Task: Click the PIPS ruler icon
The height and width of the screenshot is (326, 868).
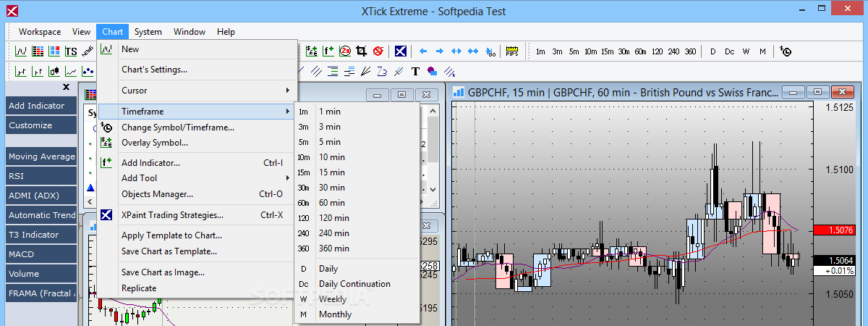Action: (x=512, y=51)
